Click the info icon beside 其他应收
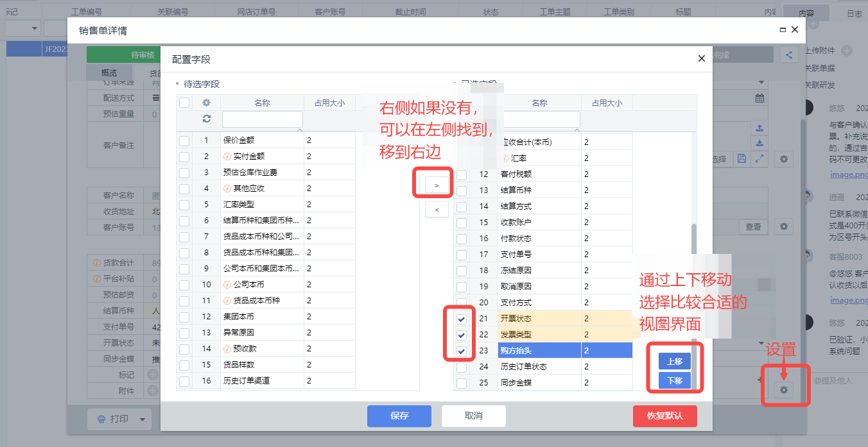The height and width of the screenshot is (447, 868). [227, 189]
